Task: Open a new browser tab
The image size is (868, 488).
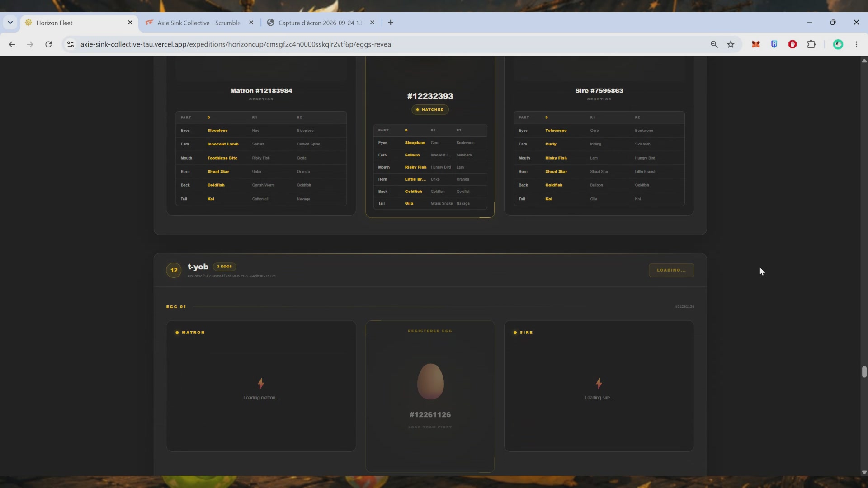Action: pyautogui.click(x=391, y=23)
